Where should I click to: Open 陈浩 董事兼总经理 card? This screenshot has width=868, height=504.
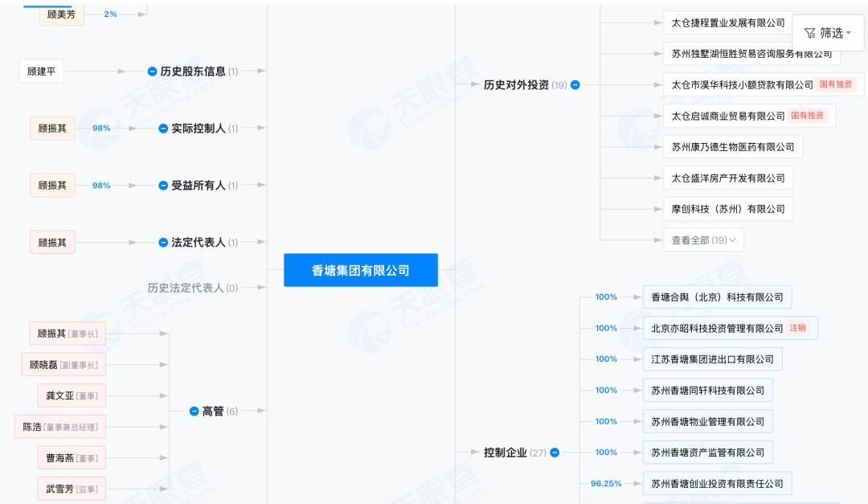pyautogui.click(x=60, y=427)
